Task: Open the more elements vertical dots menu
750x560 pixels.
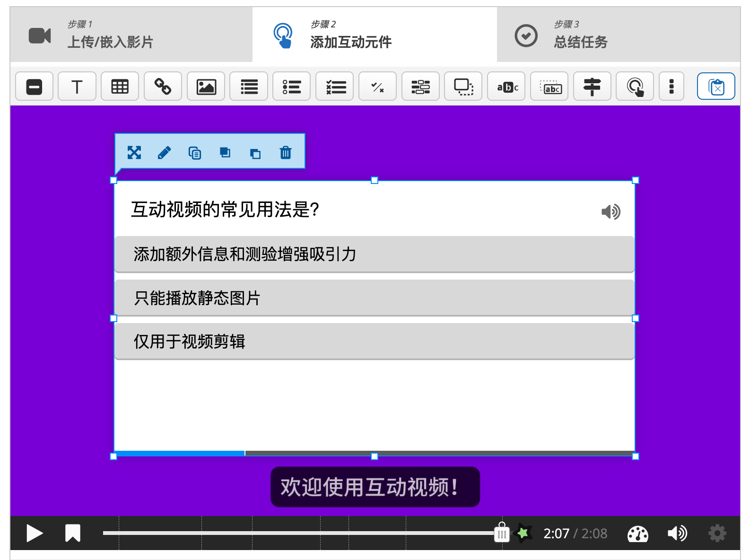Action: click(672, 86)
